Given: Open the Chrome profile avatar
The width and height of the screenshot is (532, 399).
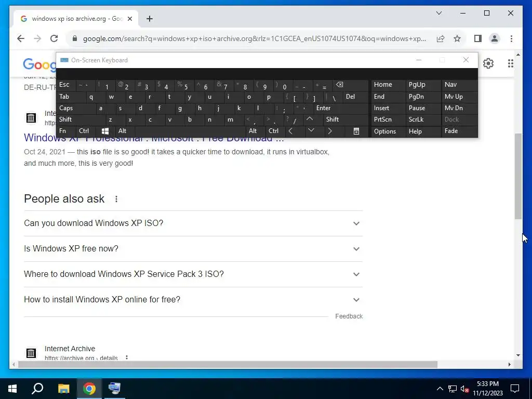Looking at the screenshot, I should coord(495,38).
